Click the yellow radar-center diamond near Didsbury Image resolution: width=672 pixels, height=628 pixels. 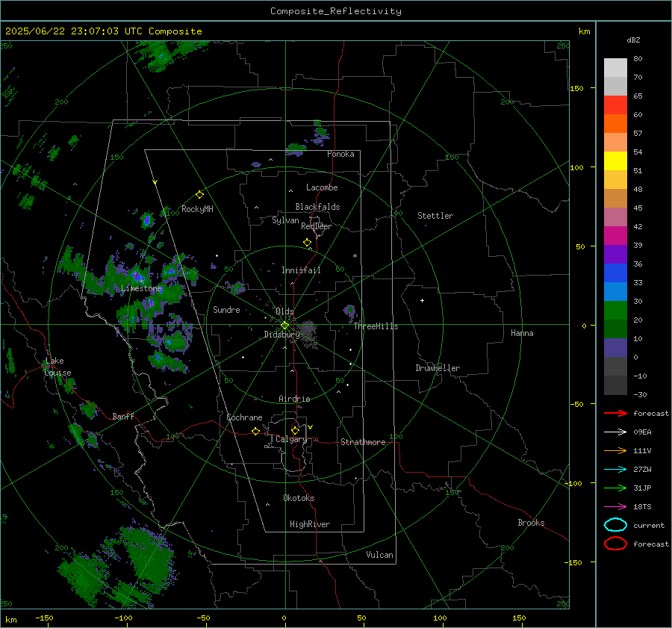click(285, 325)
